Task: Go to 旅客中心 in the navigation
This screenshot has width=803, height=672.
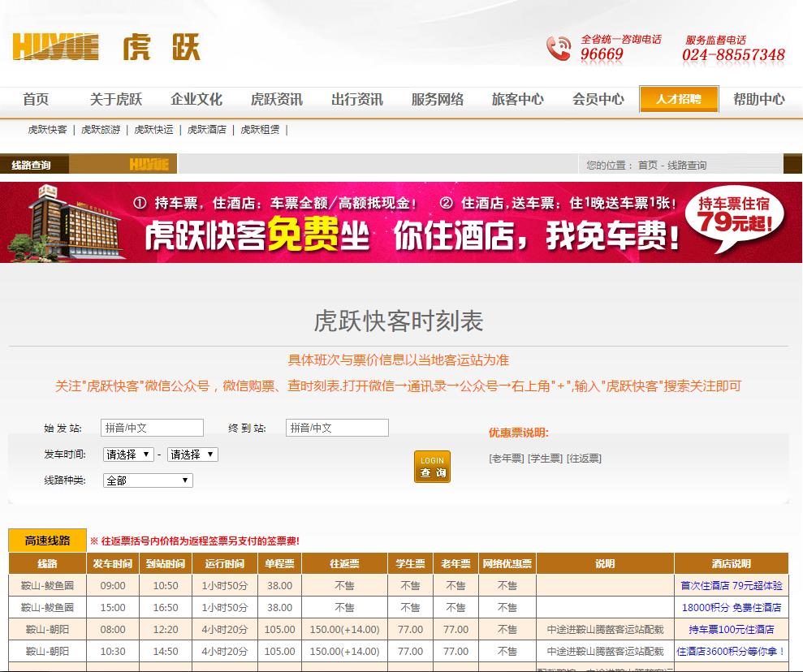Action: pyautogui.click(x=518, y=99)
